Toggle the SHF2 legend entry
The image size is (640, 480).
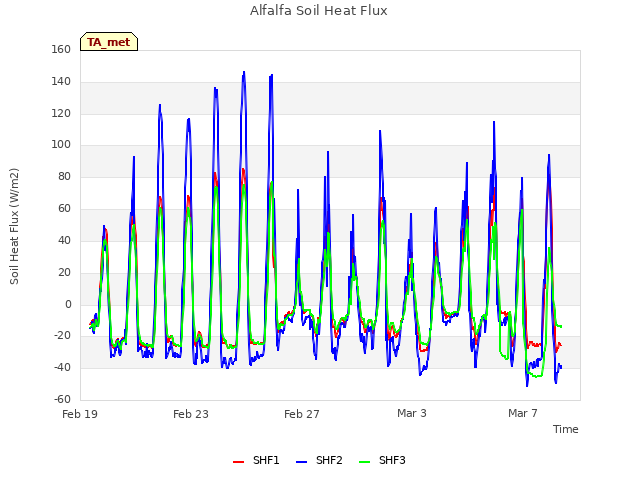319,460
